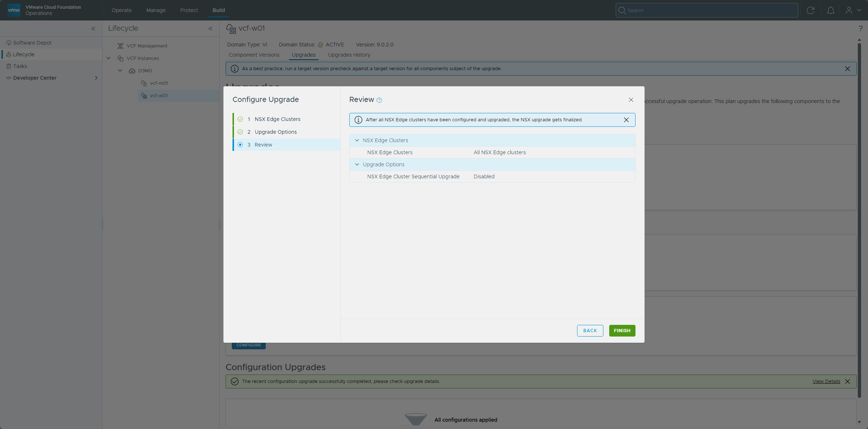This screenshot has height=429, width=868.
Task: Click the FINISH button
Action: tap(622, 330)
